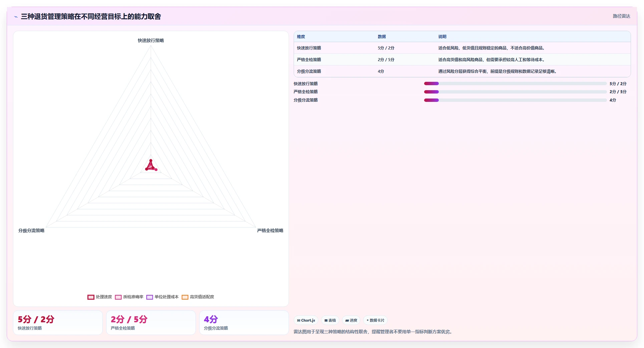This screenshot has height=348, width=644.
Task: Select the 2分 / 5分 严格全检策略 data card
Action: 151,323
